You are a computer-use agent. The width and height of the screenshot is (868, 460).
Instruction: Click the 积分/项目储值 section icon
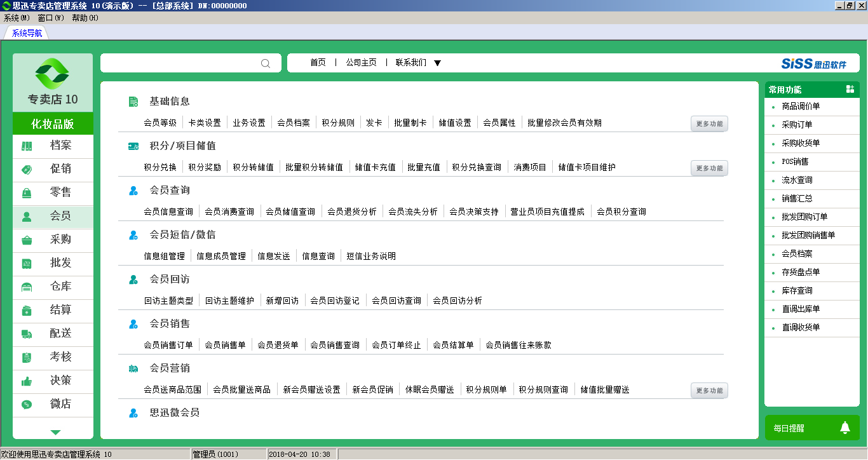coord(133,146)
